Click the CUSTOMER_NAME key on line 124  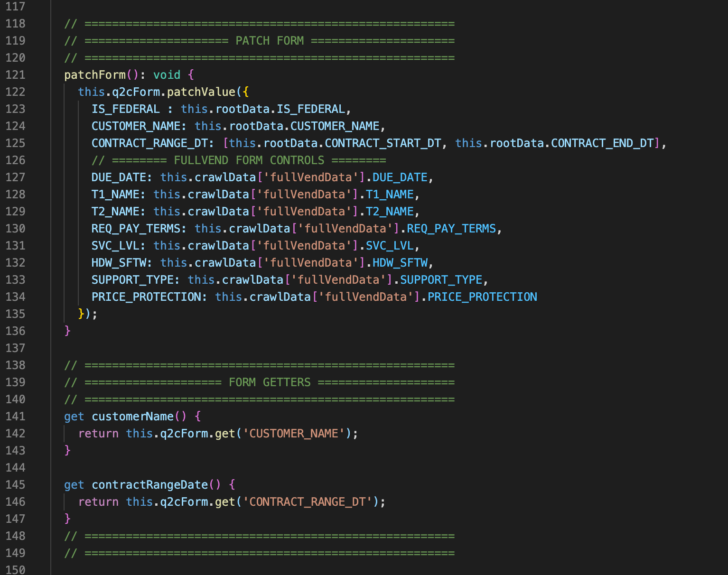(136, 126)
